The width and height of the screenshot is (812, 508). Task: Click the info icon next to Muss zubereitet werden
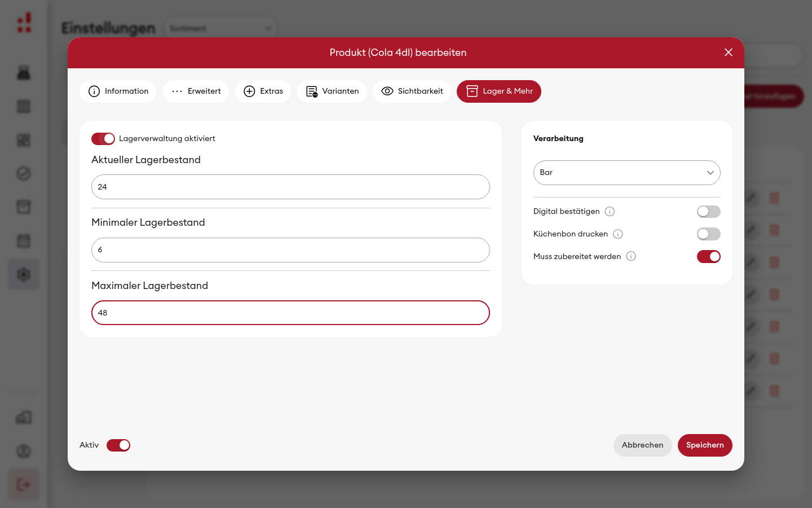631,256
